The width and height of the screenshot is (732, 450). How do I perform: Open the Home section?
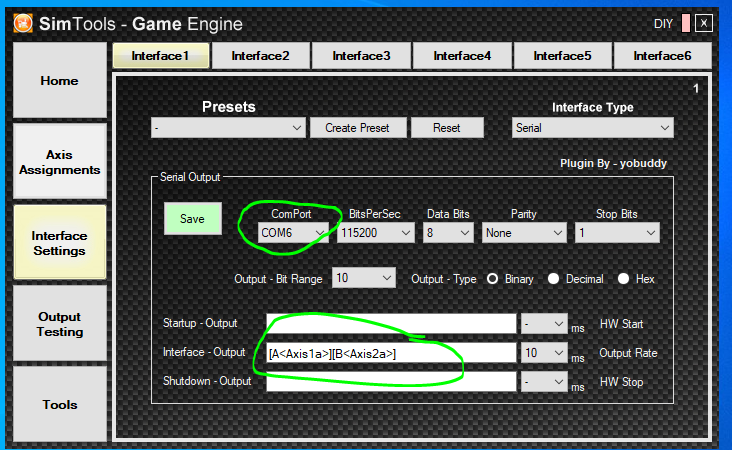click(60, 80)
